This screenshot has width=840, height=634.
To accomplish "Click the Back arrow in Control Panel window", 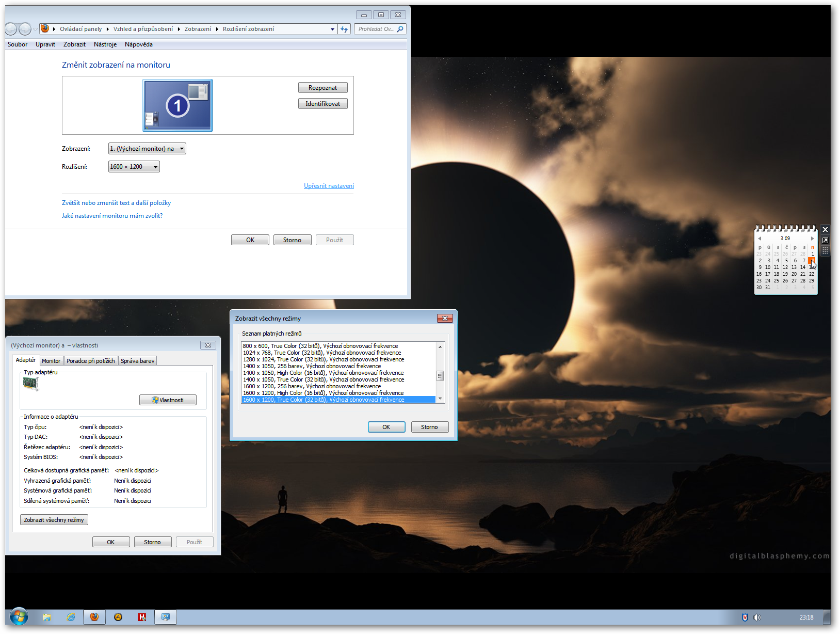I will click(x=10, y=29).
